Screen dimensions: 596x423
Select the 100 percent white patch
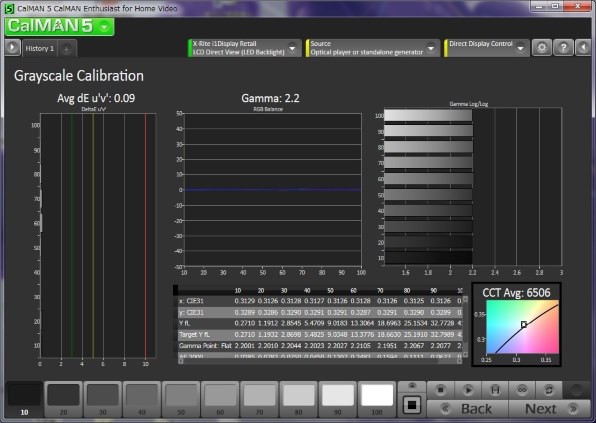tap(377, 399)
